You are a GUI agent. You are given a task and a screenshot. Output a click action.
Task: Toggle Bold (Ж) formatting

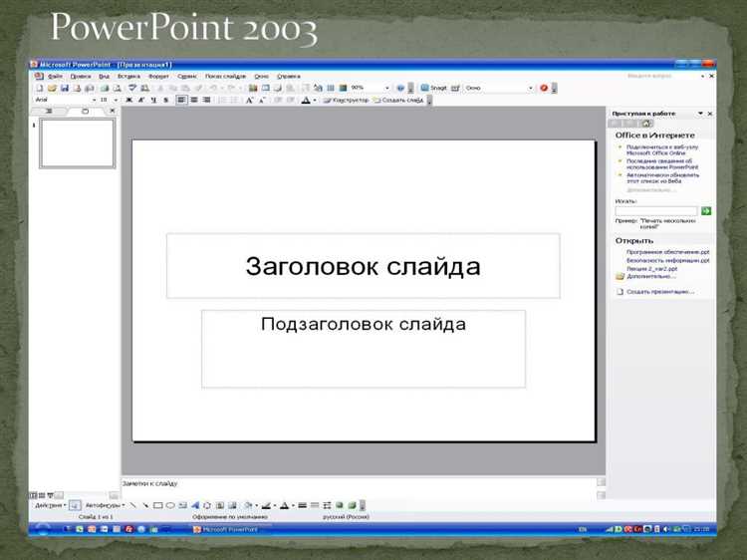click(x=128, y=100)
